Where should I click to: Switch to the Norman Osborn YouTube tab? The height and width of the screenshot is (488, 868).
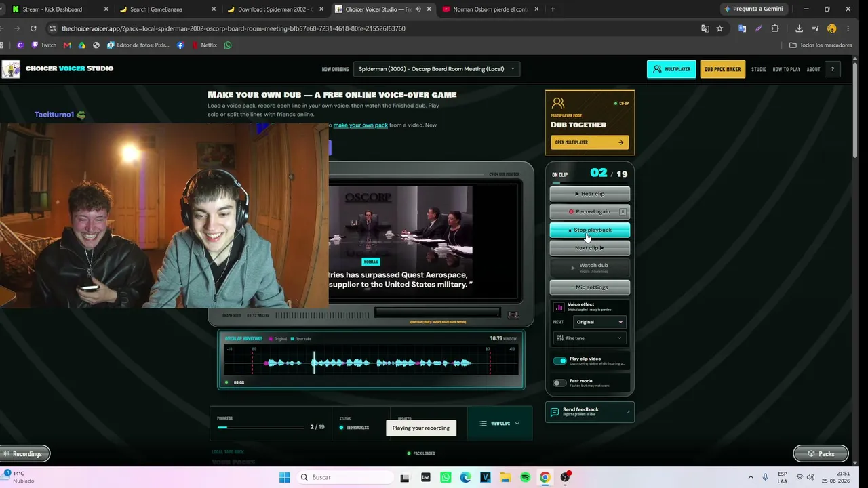click(x=491, y=9)
